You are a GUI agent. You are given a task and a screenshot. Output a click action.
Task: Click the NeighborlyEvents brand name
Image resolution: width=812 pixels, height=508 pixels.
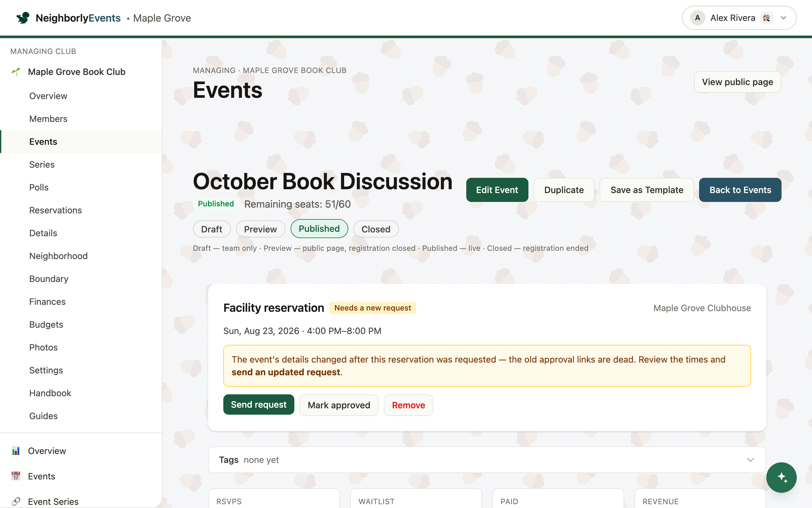[x=78, y=18]
